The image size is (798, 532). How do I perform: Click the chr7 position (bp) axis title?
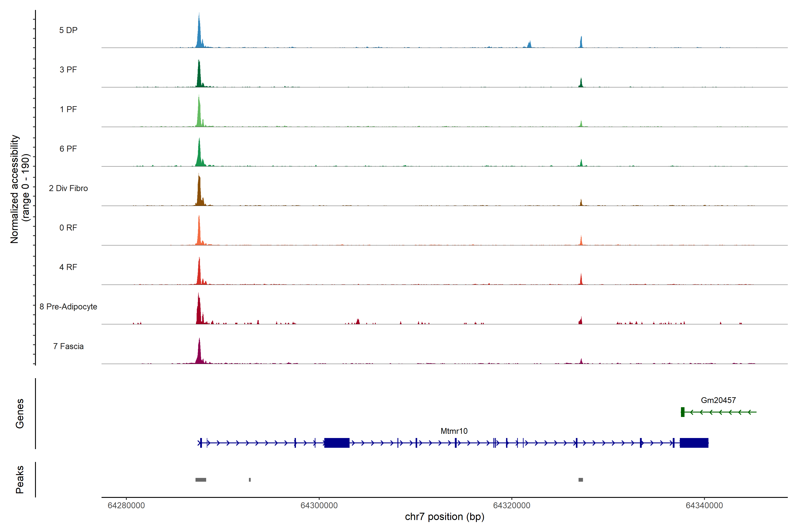click(444, 517)
